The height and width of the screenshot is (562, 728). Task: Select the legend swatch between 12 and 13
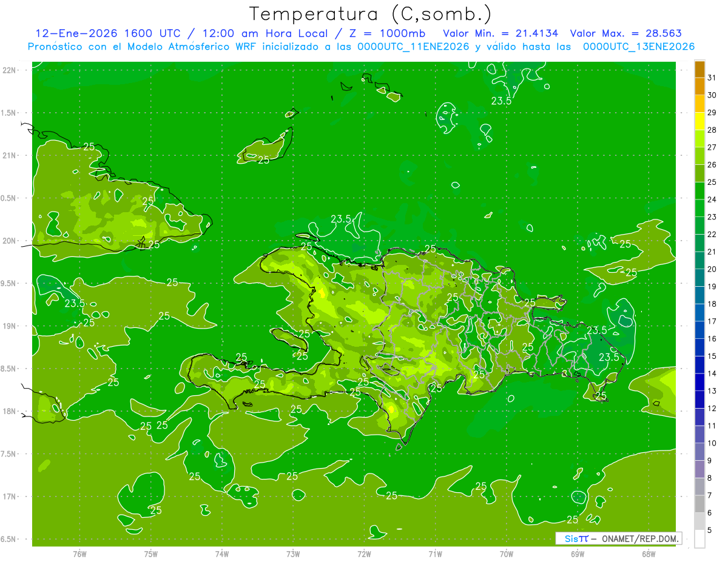click(699, 400)
